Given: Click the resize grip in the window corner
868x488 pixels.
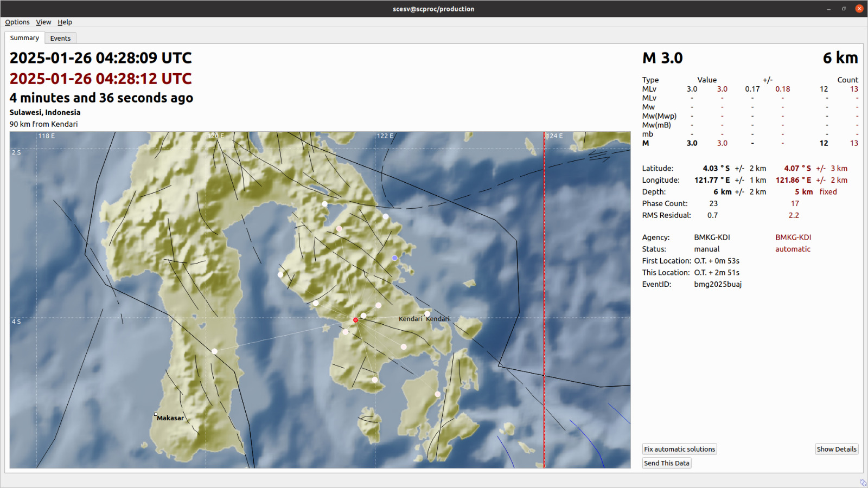Looking at the screenshot, I should coord(863,483).
